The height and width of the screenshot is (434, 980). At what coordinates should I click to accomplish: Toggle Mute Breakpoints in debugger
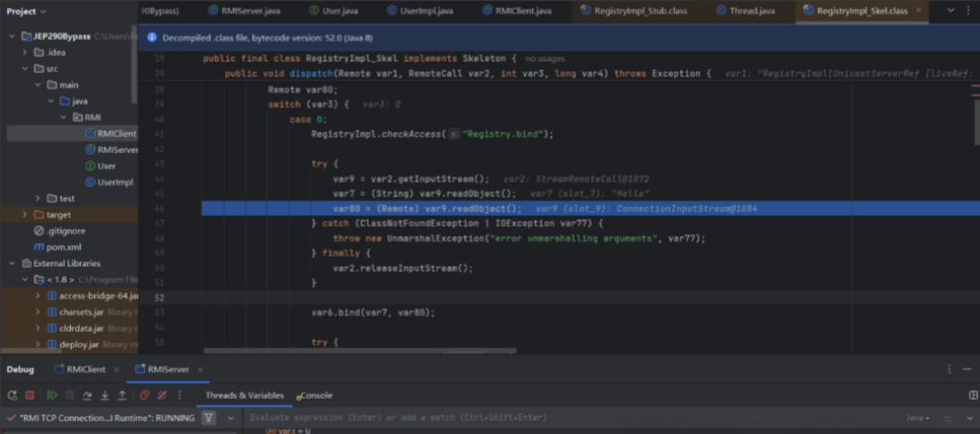[162, 396]
